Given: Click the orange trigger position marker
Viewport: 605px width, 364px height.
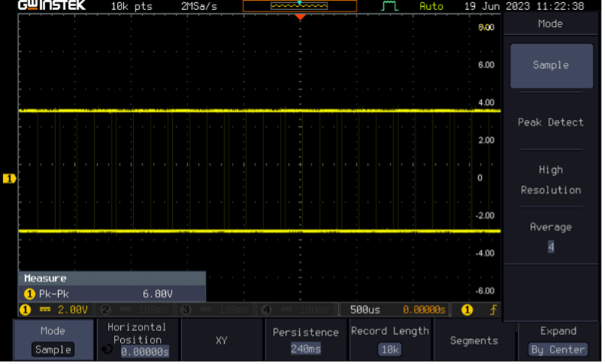Looking at the screenshot, I should pos(301,18).
